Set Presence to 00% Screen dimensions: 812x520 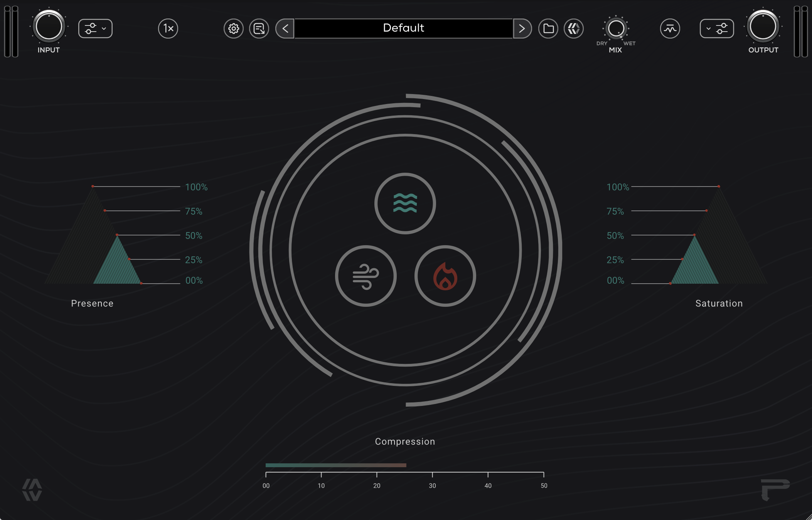(x=194, y=280)
